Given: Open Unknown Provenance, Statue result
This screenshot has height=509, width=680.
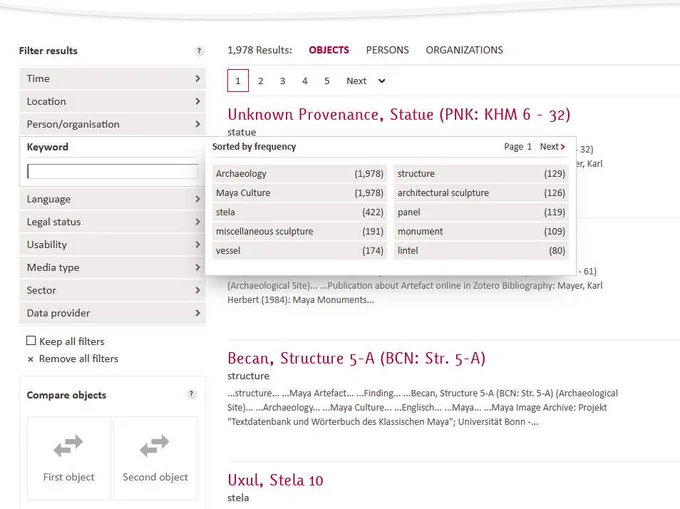Looking at the screenshot, I should click(399, 114).
